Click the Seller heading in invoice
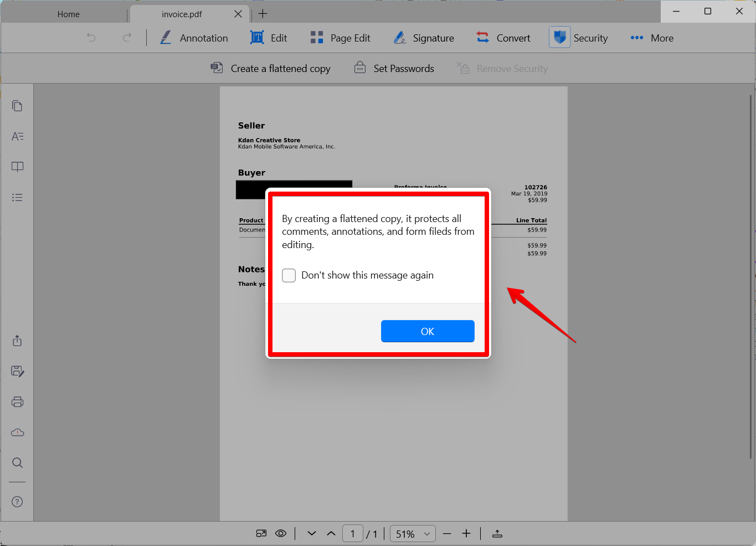The image size is (756, 546). 251,126
